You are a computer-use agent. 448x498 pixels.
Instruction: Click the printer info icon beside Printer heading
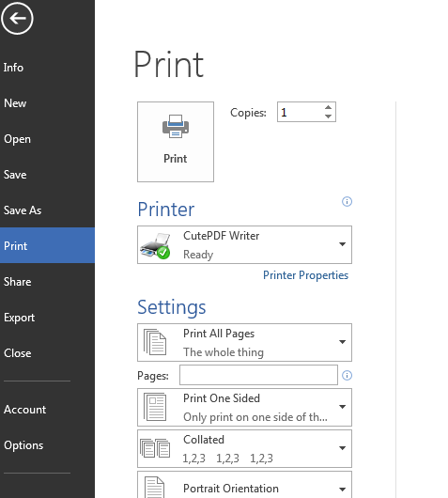point(347,201)
